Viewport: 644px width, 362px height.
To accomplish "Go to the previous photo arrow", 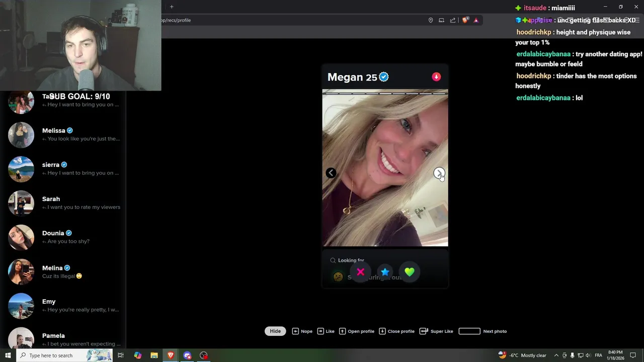I will click(331, 173).
